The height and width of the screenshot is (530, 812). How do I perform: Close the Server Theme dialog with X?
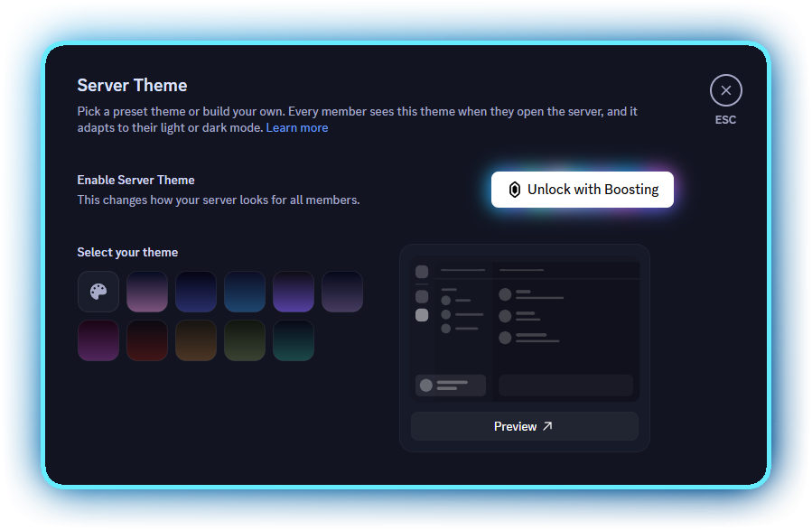[x=725, y=90]
